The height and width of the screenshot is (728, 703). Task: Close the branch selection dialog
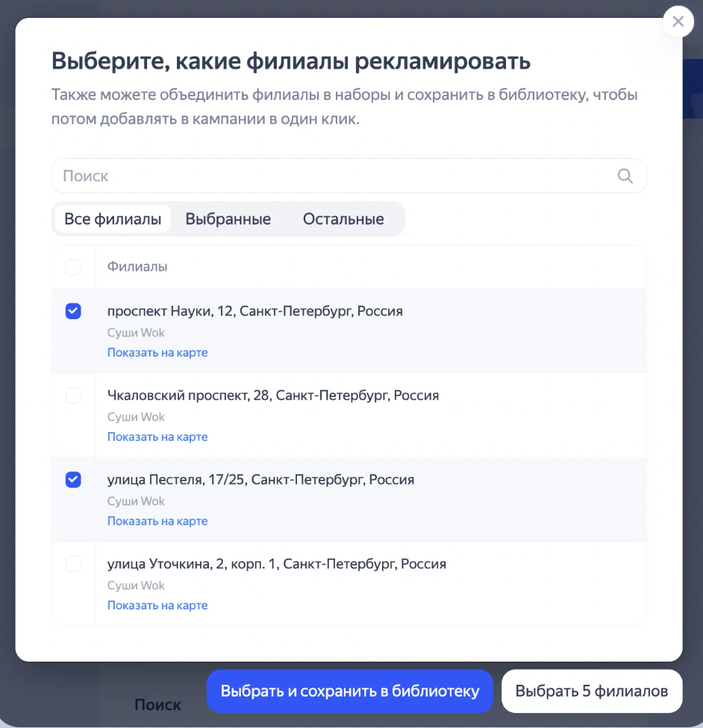click(x=678, y=22)
